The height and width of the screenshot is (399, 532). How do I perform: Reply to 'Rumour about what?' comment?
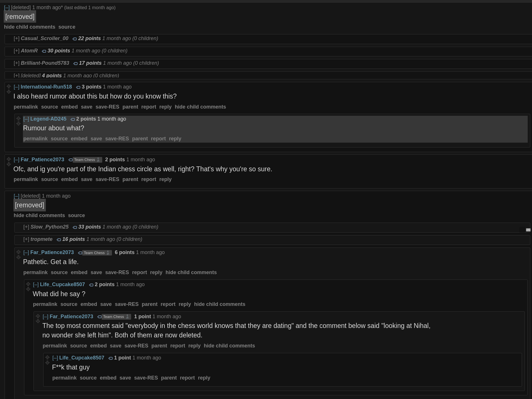[175, 139]
